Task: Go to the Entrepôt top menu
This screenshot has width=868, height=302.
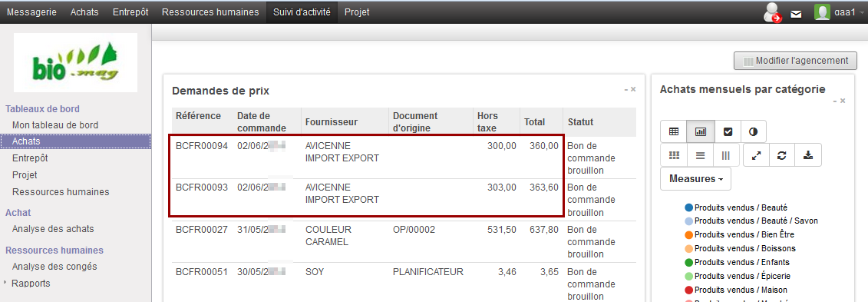Action: point(130,12)
